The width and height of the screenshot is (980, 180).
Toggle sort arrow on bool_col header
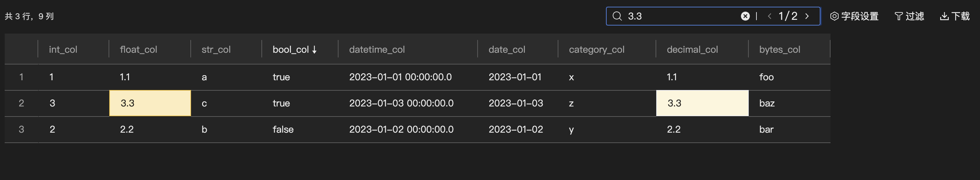click(314, 50)
